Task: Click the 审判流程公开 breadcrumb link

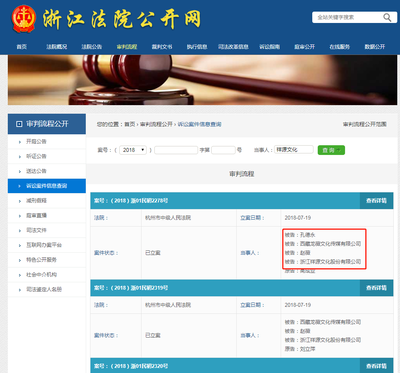Action: pyautogui.click(x=156, y=124)
